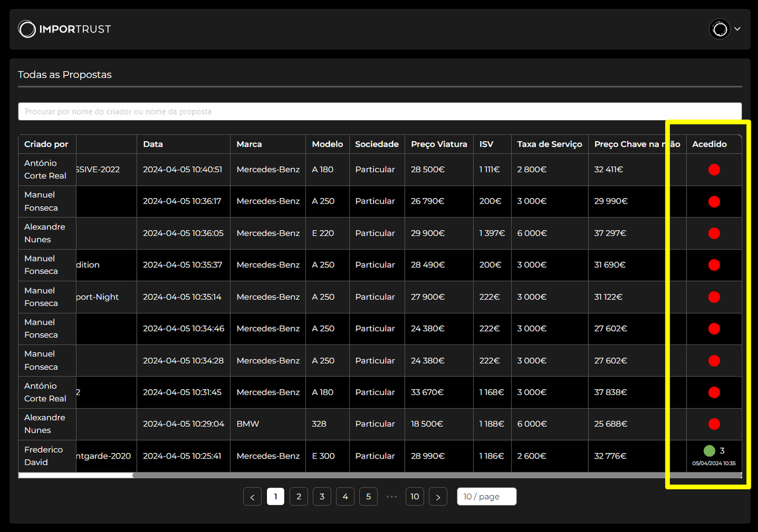The width and height of the screenshot is (758, 532).
Task: Click pagination ellipsis to jump pages
Action: click(x=391, y=497)
